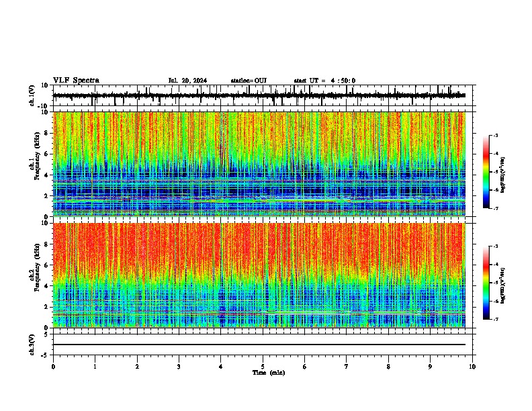
Task: Click the start UT = 4:50:0 text
Action: click(x=324, y=81)
